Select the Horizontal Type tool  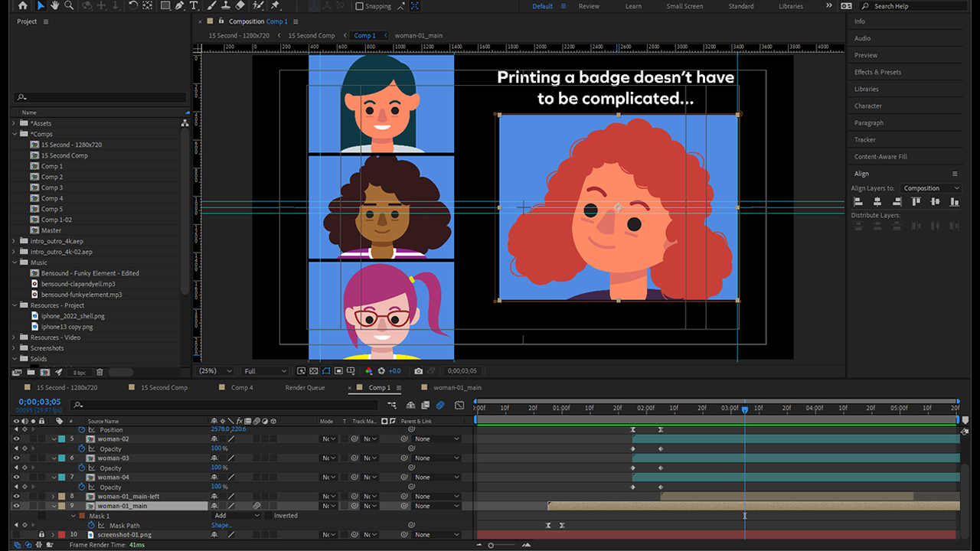point(194,6)
